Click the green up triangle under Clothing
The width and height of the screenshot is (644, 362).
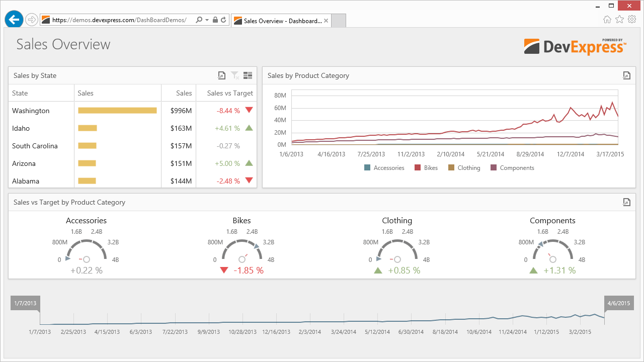(x=378, y=270)
